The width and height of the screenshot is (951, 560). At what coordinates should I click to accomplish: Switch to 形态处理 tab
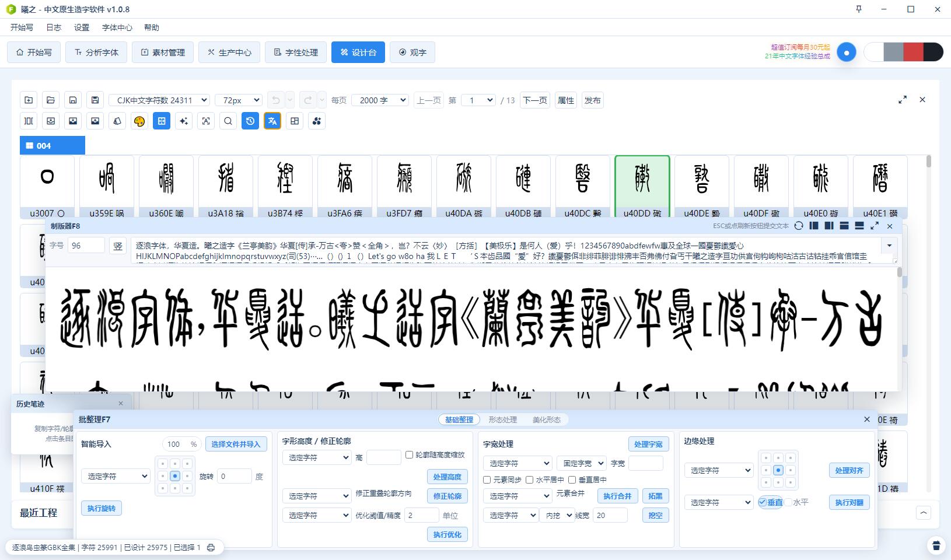[502, 419]
